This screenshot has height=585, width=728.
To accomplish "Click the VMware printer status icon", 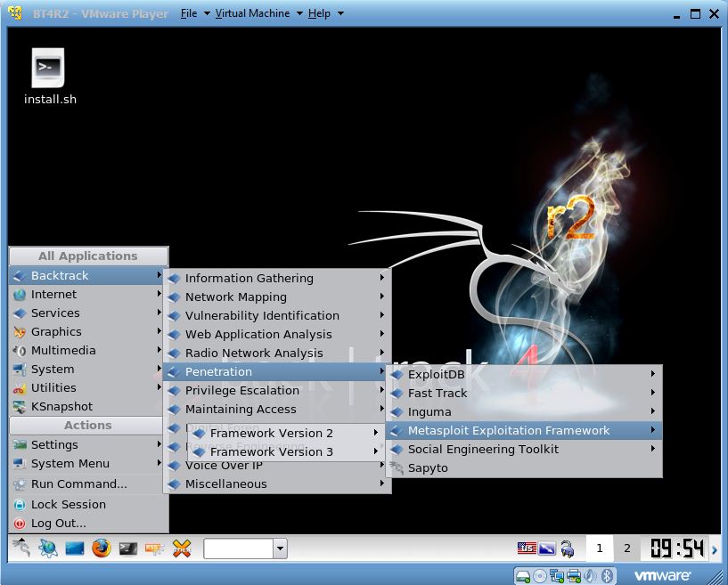I will click(574, 576).
